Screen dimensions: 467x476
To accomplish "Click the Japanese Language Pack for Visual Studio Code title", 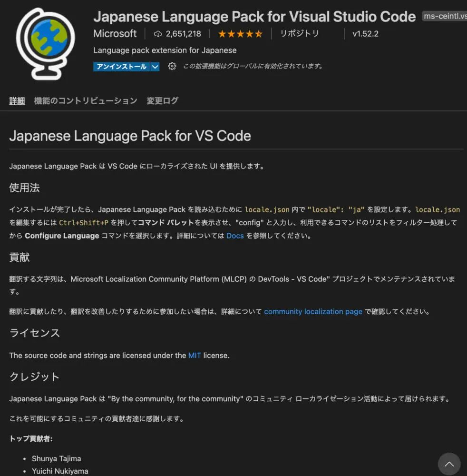I will tap(254, 17).
